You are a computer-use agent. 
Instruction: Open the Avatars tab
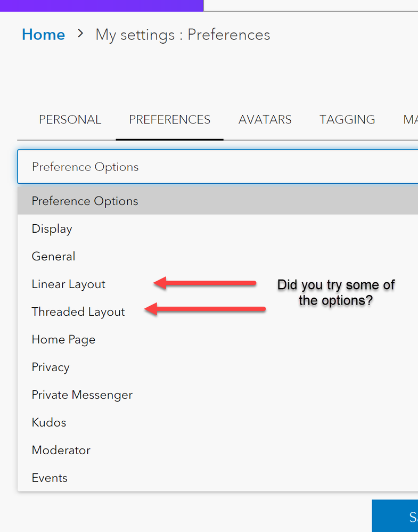tap(265, 120)
